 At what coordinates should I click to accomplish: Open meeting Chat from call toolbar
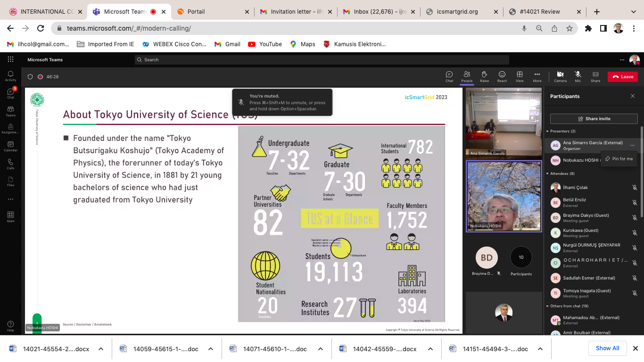click(x=449, y=76)
